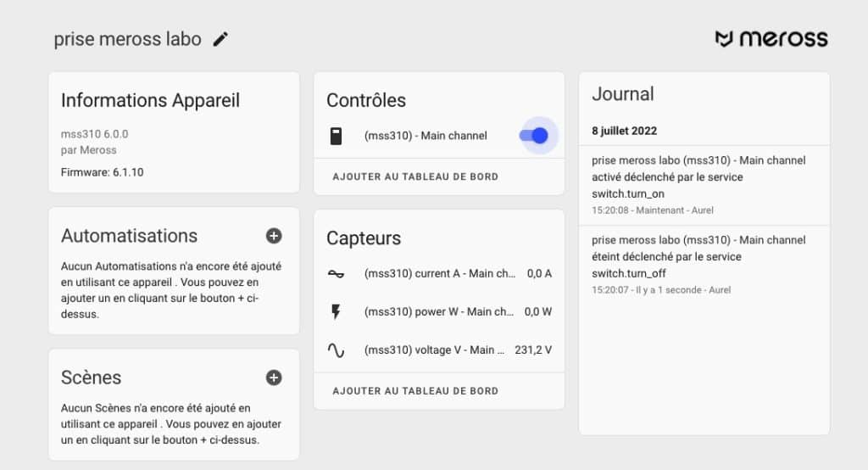Image resolution: width=868 pixels, height=470 pixels.
Task: Click the 231,2 V voltage value
Action: tap(533, 350)
